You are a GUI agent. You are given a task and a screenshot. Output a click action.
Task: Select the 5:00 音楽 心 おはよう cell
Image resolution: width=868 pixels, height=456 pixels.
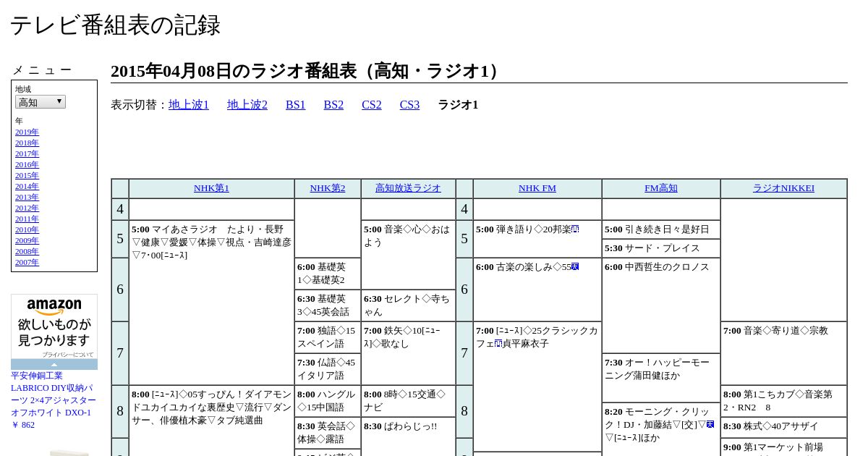pos(408,255)
